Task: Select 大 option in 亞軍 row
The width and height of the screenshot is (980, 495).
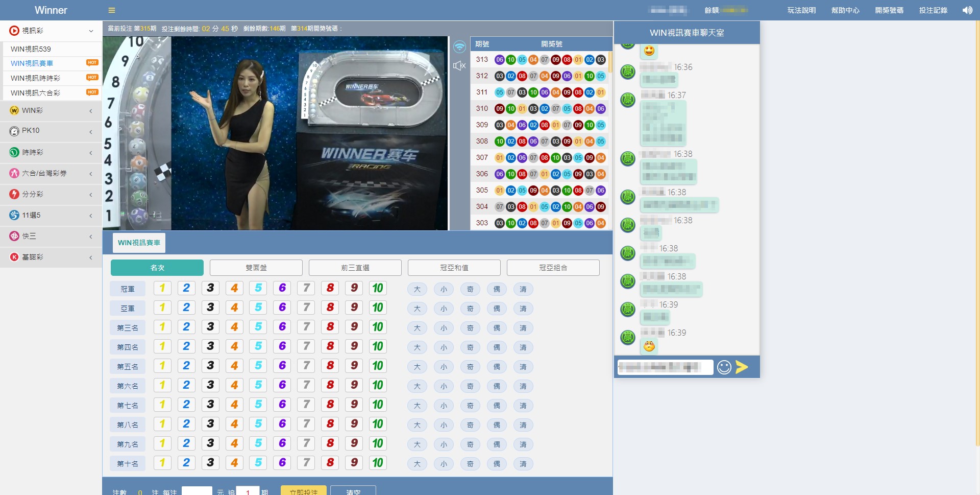Action: 417,309
